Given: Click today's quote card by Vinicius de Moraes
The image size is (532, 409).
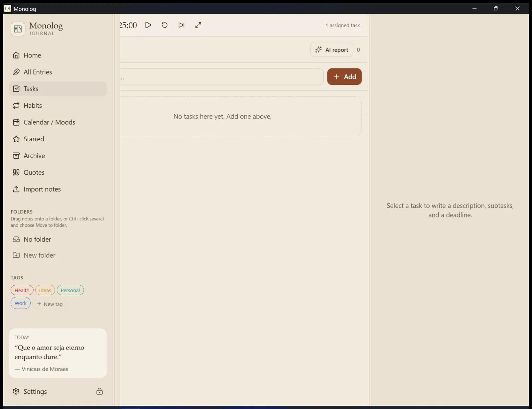Looking at the screenshot, I should 58,353.
